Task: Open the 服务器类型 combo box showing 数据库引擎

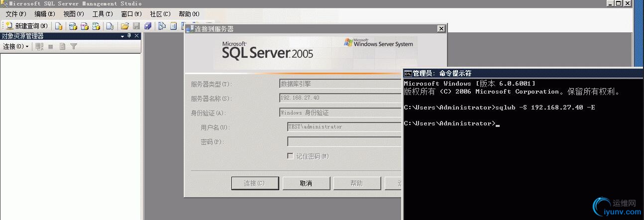Action: 340,84
